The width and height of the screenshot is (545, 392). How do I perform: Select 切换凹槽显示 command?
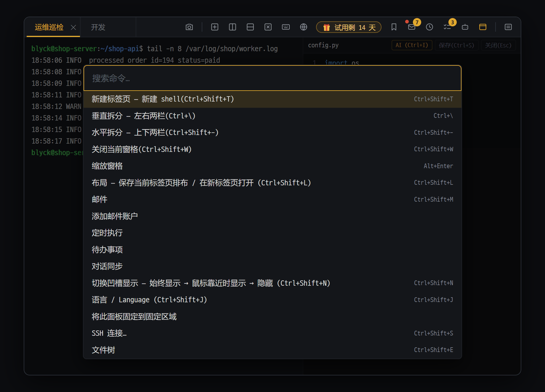pos(272,283)
